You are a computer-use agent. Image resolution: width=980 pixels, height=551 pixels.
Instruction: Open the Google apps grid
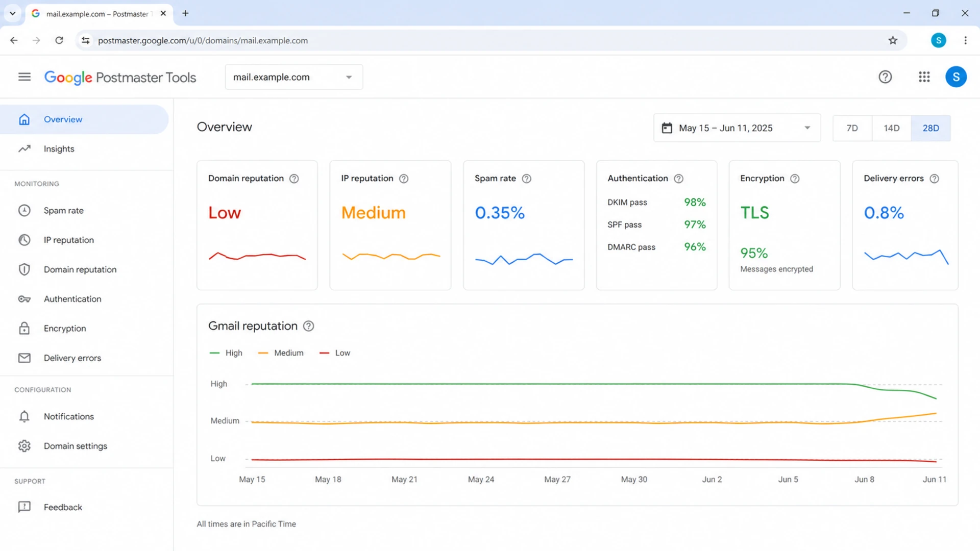pos(924,77)
